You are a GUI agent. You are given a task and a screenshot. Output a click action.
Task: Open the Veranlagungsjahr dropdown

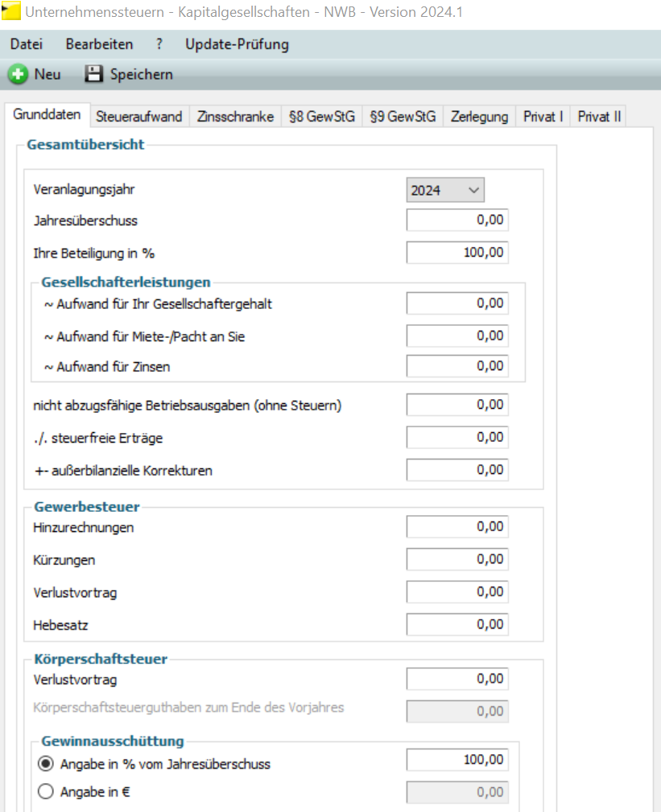tap(445, 191)
